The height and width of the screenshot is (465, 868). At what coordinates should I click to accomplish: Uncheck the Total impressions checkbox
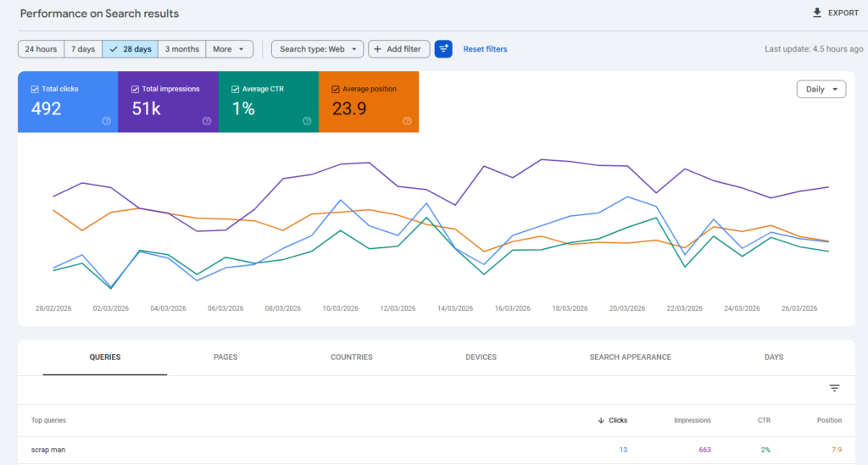coord(135,89)
